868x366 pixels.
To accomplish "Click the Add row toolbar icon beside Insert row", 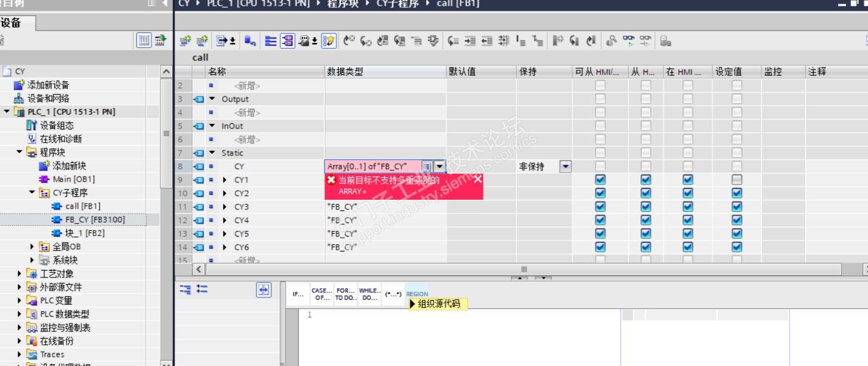I will point(202,41).
